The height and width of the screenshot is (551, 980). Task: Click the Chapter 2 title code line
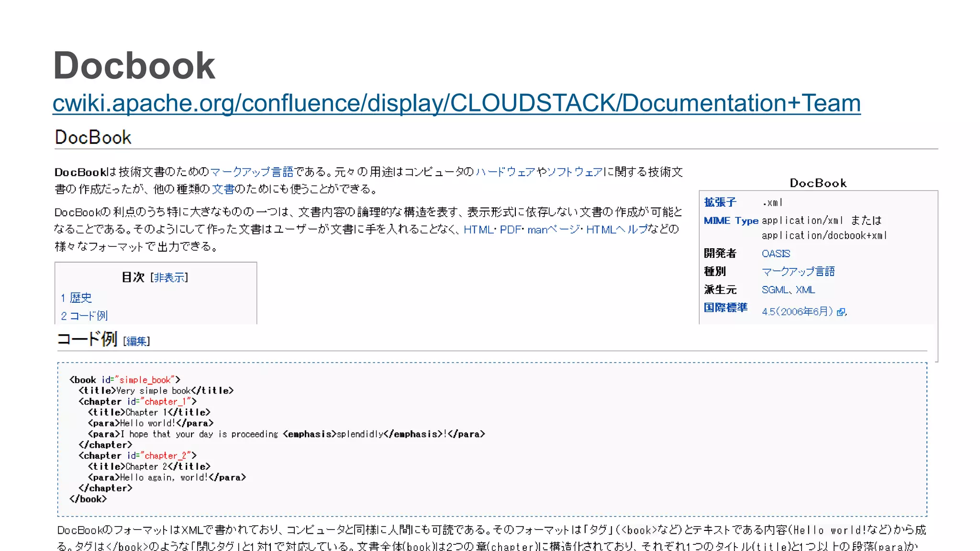pyautogui.click(x=149, y=467)
